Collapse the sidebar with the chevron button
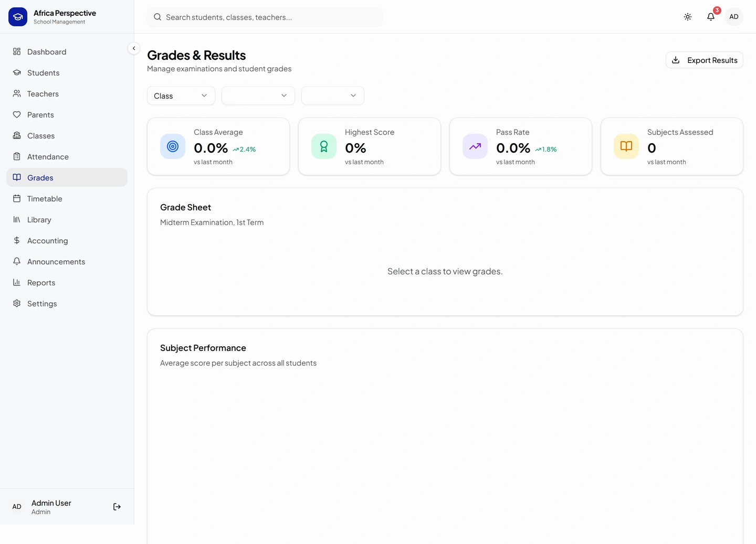The image size is (756, 544). click(x=134, y=48)
